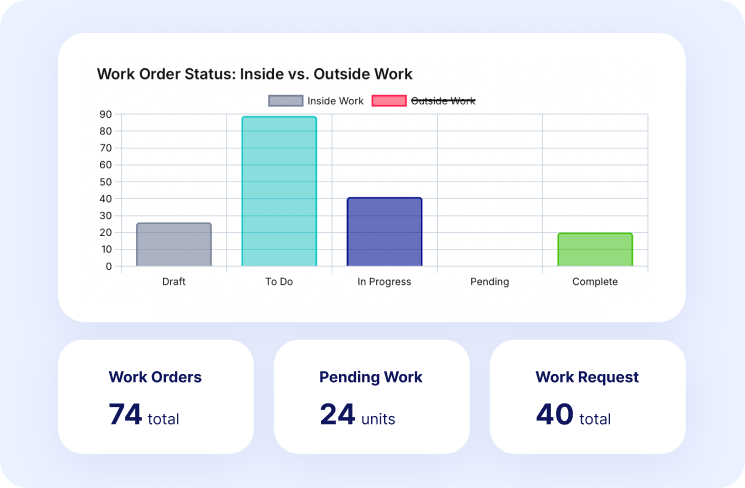Select the teal To Do bar
This screenshot has width=745, height=488.
(x=279, y=192)
